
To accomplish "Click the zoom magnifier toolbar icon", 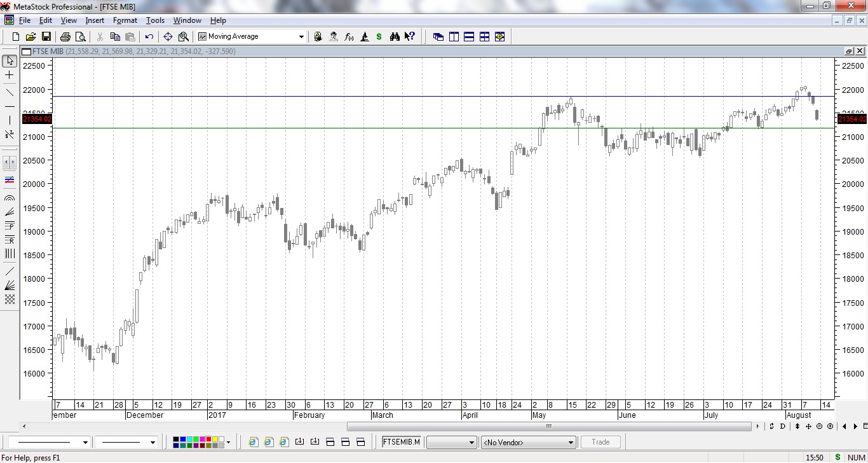I will 184,37.
